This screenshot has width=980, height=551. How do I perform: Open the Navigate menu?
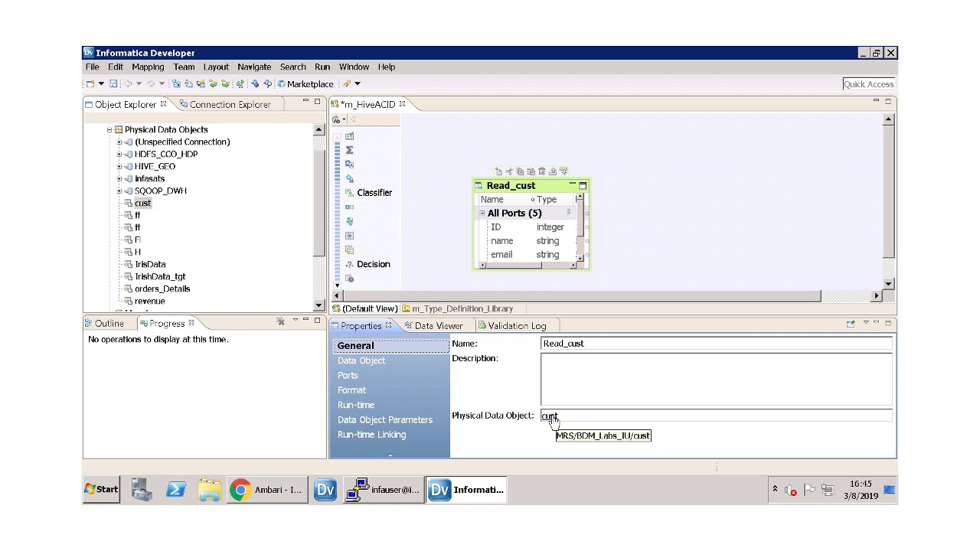tap(254, 67)
